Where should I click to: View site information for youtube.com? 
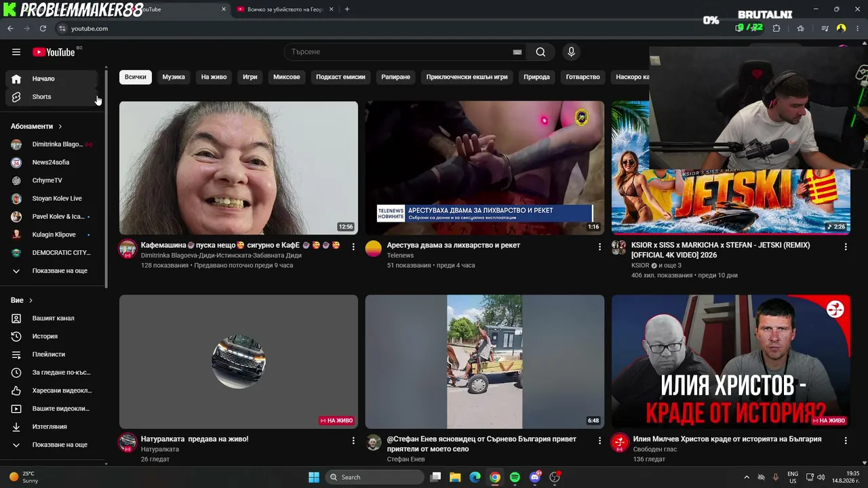click(62, 28)
